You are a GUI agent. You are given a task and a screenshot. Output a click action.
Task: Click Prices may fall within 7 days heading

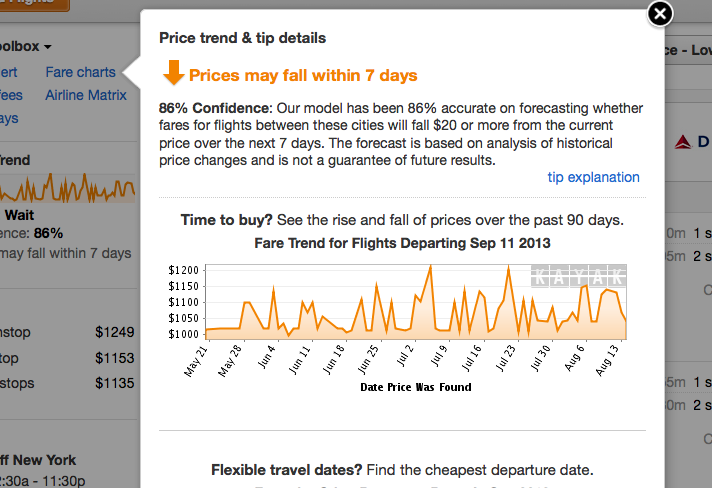pyautogui.click(x=303, y=75)
